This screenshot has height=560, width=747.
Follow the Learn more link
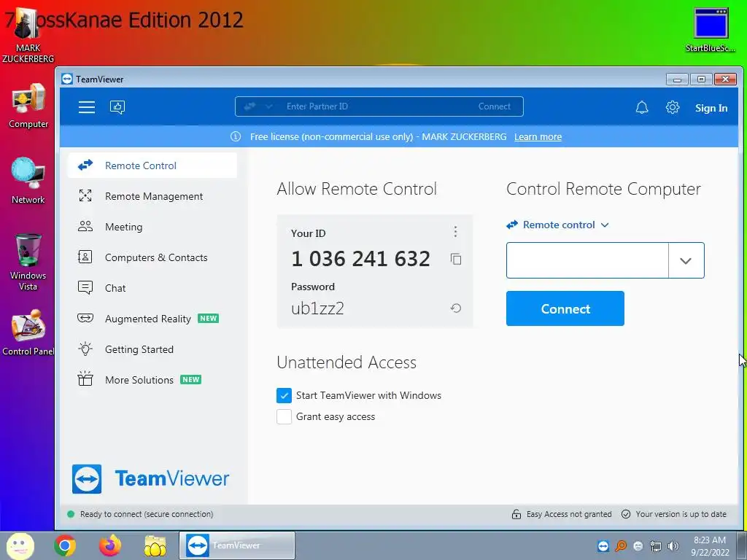[x=538, y=136]
